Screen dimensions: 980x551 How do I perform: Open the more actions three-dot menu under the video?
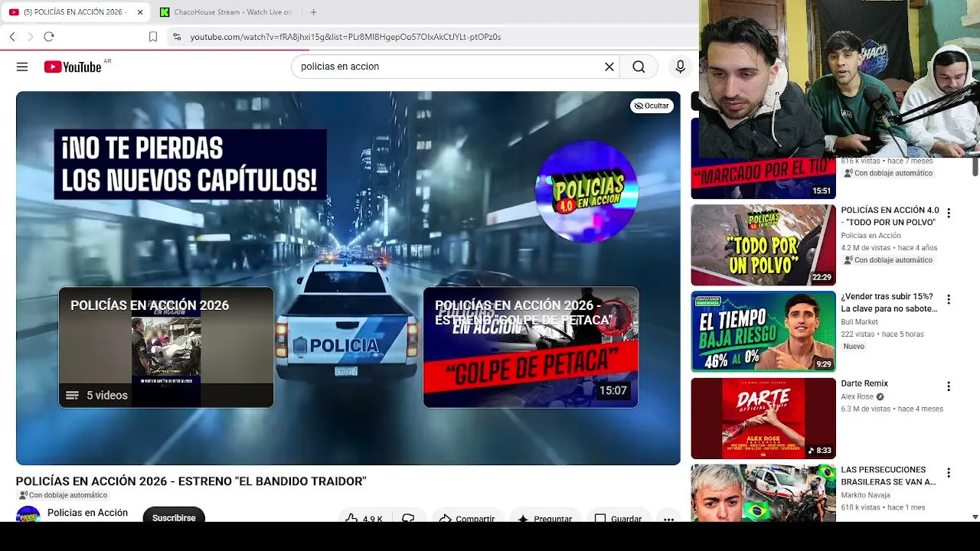tap(668, 518)
